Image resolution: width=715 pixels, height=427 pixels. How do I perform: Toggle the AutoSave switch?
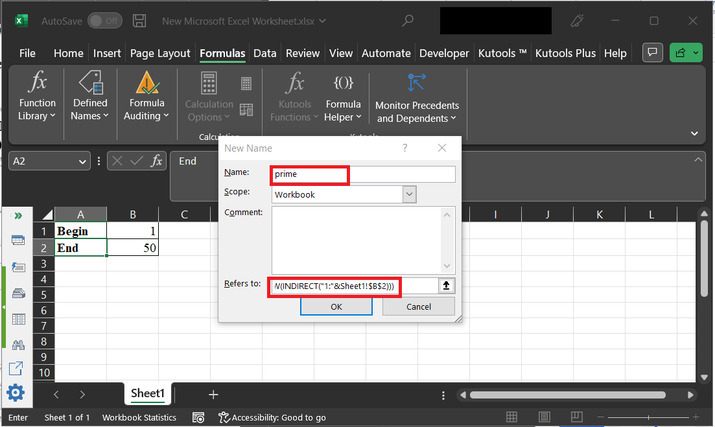tap(105, 21)
